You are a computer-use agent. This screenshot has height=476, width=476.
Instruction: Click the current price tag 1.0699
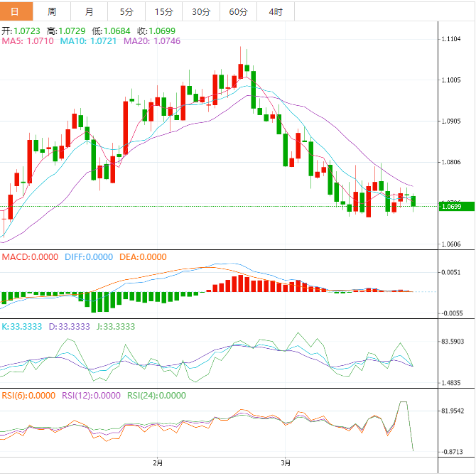coord(451,207)
